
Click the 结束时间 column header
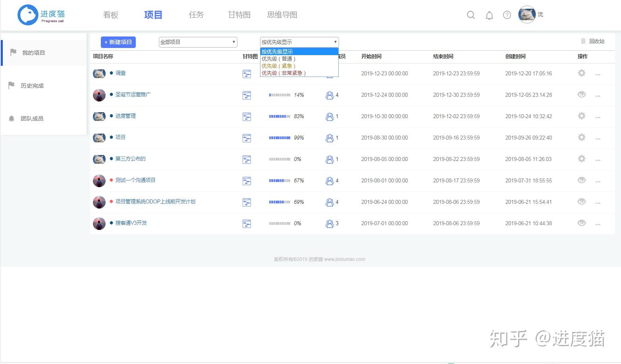click(443, 56)
